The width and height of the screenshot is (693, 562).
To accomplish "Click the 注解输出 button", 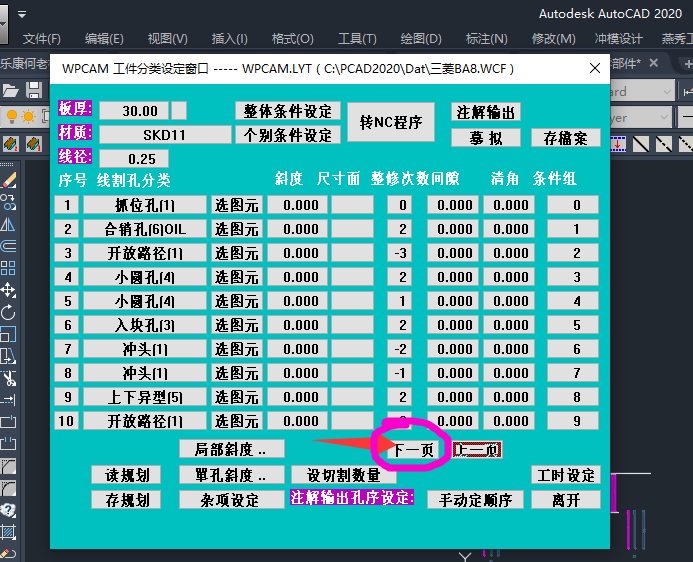I will pyautogui.click(x=486, y=112).
